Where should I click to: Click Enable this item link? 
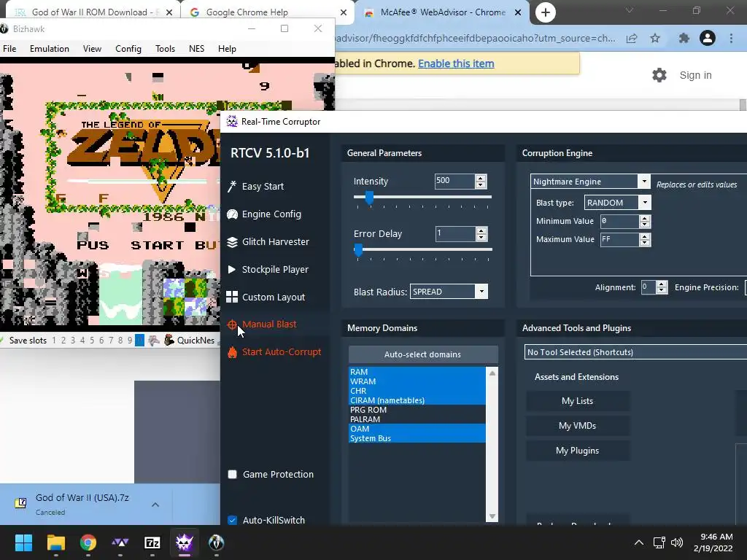click(456, 63)
